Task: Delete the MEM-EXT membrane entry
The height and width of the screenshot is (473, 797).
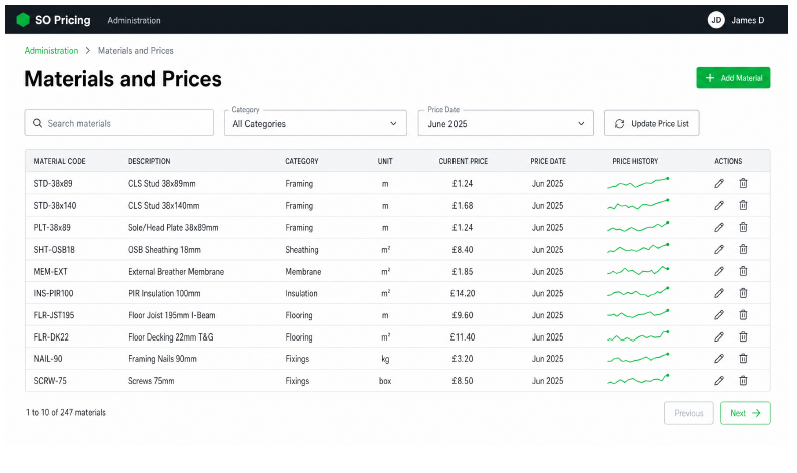Action: point(743,271)
